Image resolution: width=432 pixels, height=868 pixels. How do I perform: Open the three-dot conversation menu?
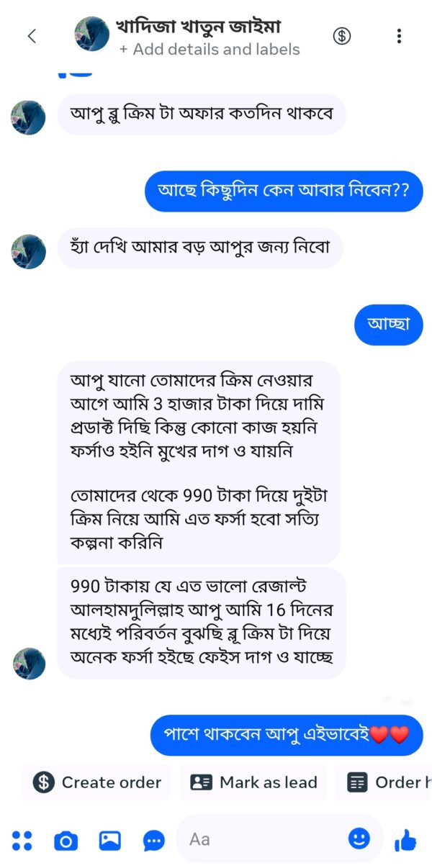[x=399, y=35]
